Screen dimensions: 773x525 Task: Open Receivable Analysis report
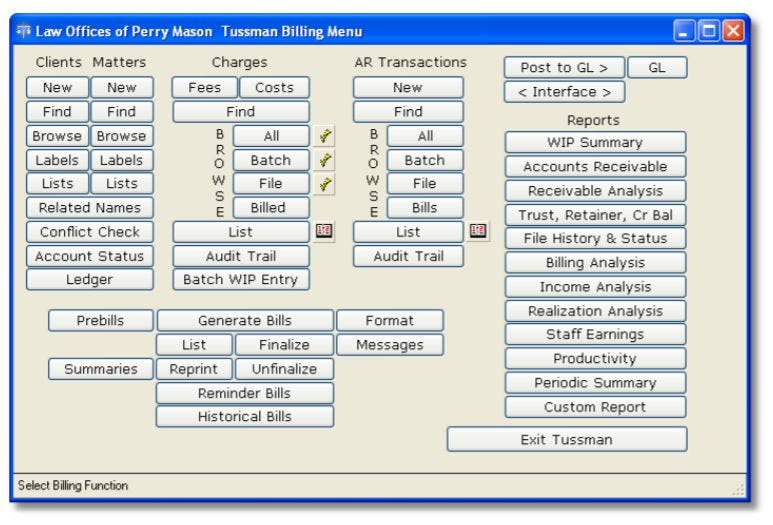click(x=596, y=190)
